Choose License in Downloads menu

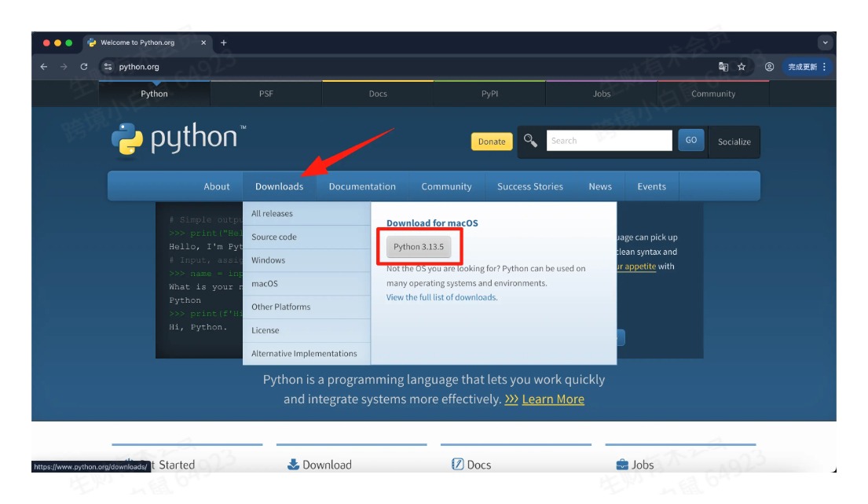(x=306, y=330)
